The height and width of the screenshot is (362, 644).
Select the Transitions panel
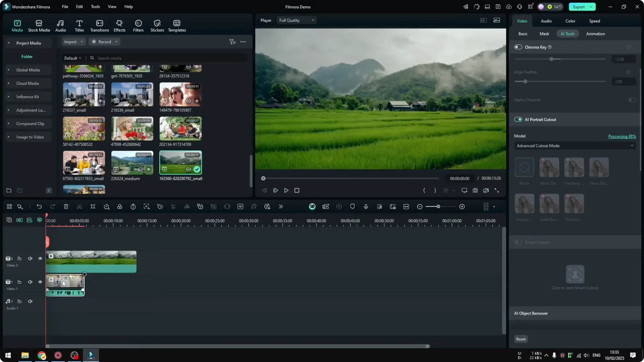(99, 25)
